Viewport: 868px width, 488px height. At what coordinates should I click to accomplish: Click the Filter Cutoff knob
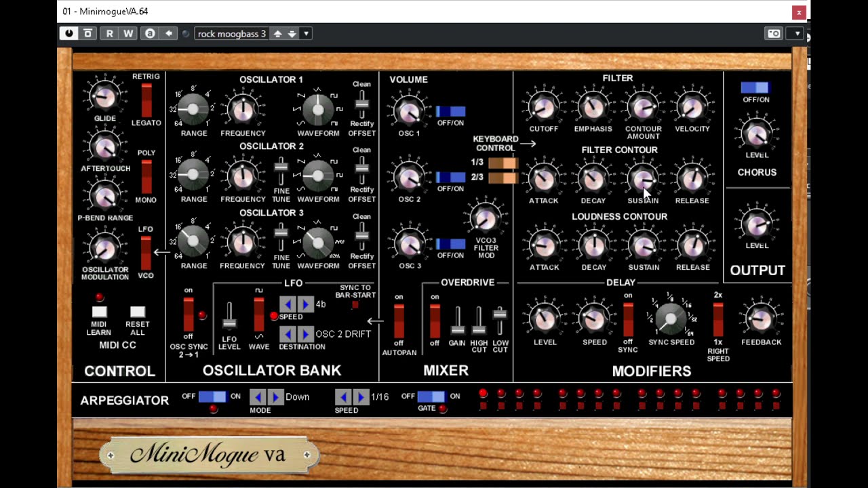pyautogui.click(x=543, y=108)
